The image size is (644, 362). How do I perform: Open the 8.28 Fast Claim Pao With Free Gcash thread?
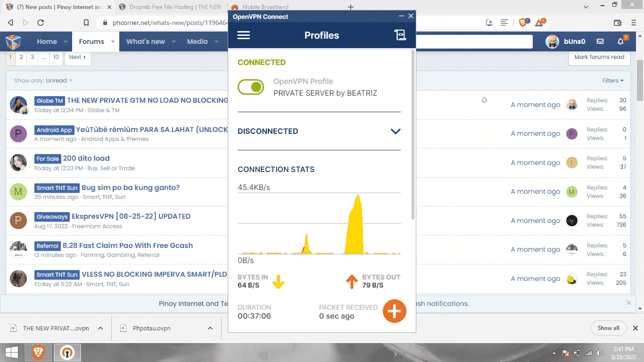[x=128, y=246]
